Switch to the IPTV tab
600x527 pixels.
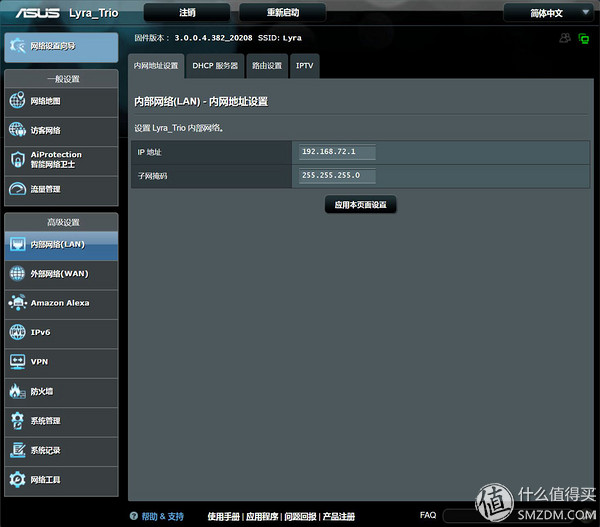tap(305, 66)
